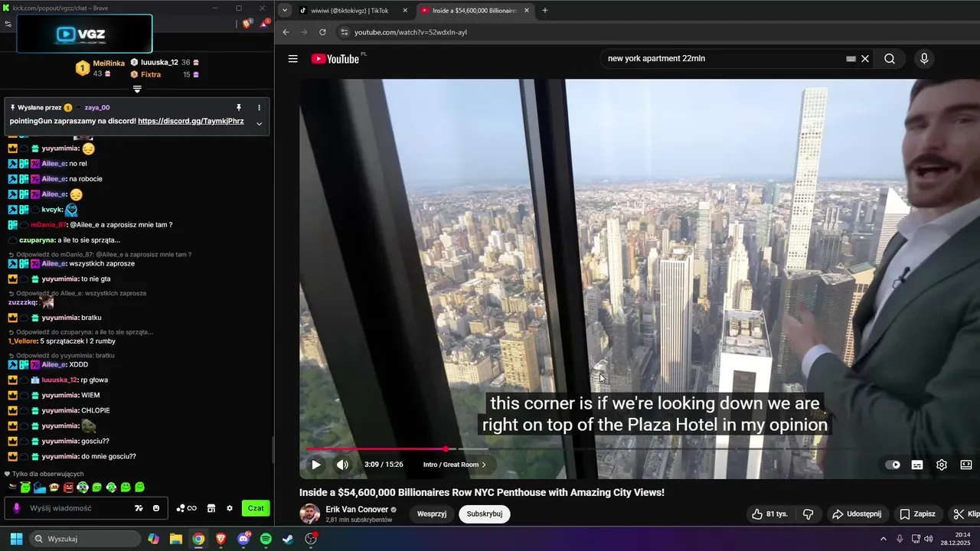Screen dimensions: 980x551
Task: Send message with green Czat button
Action: click(x=256, y=508)
